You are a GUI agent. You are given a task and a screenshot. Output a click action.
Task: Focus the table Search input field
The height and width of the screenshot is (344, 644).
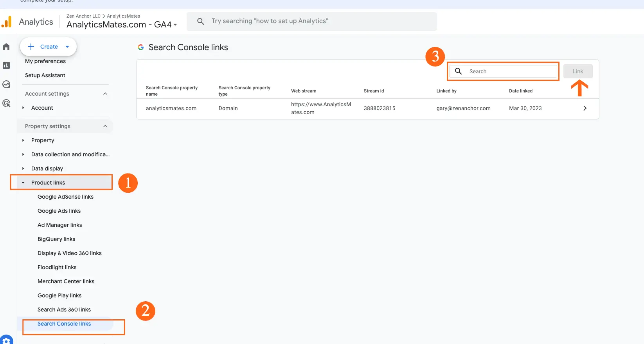503,71
